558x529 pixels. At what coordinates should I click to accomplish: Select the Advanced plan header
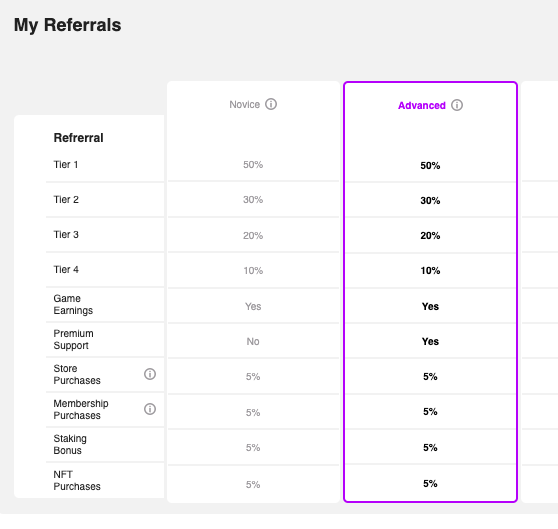[x=422, y=105]
